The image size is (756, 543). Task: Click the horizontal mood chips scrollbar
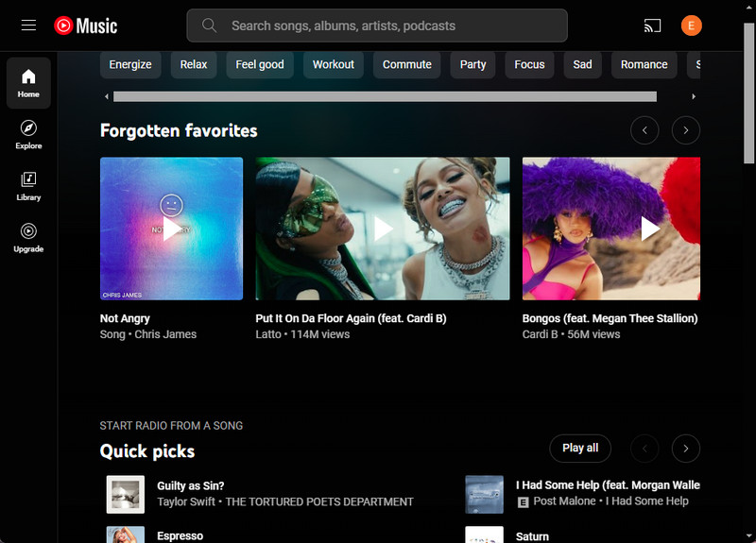pyautogui.click(x=385, y=96)
